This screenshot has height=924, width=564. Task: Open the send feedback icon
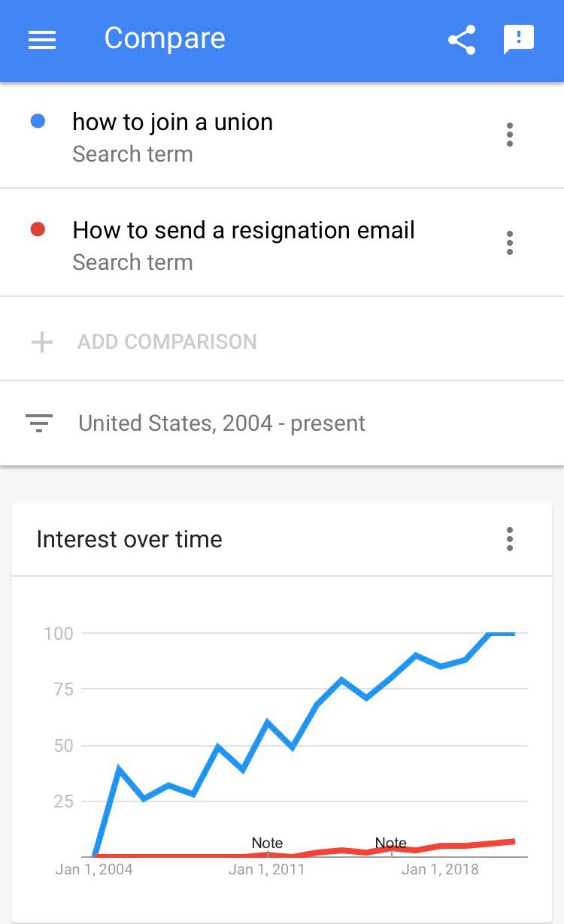[519, 40]
